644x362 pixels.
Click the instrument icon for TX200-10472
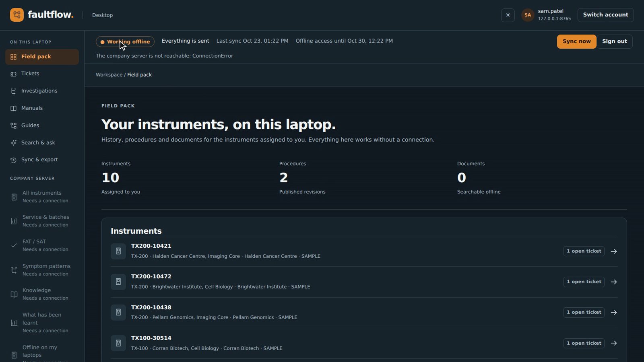click(x=118, y=282)
